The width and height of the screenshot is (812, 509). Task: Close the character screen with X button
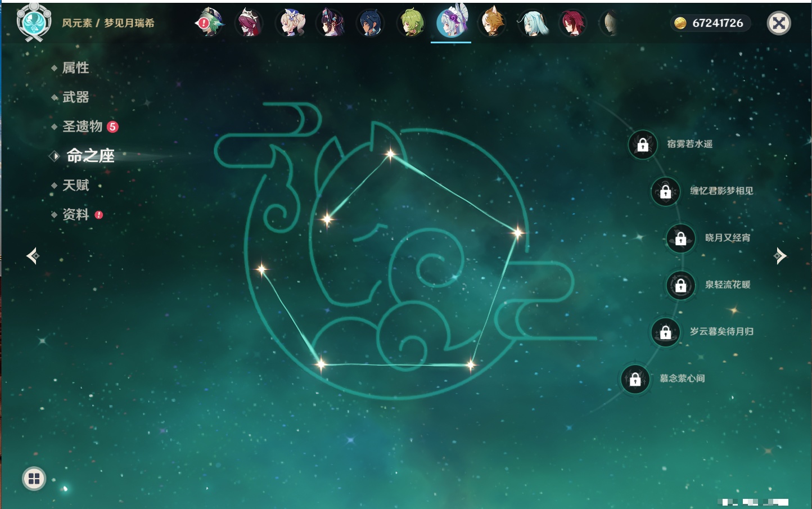click(x=779, y=23)
